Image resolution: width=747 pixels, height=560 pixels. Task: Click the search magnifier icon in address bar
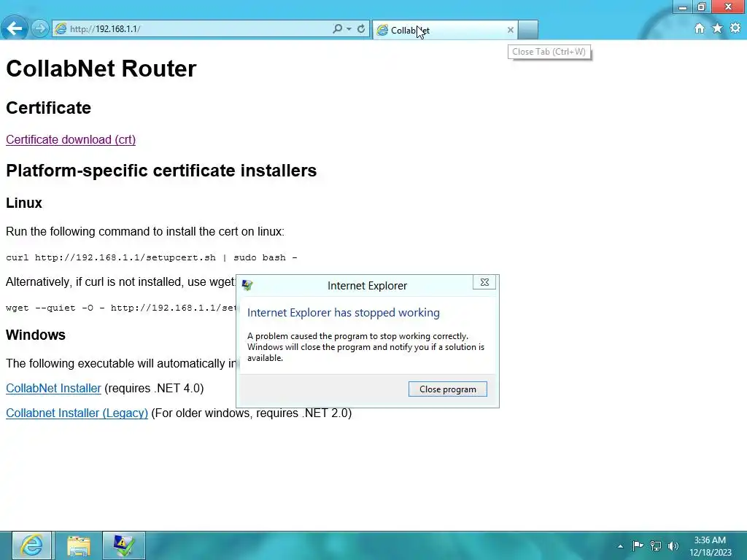coord(337,29)
